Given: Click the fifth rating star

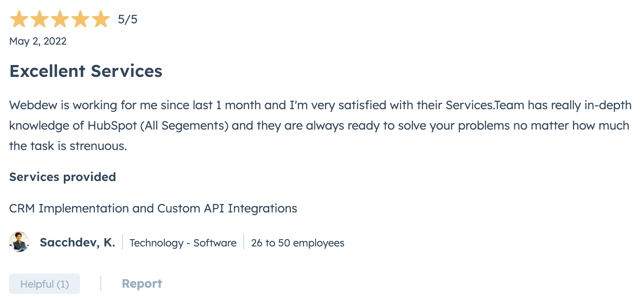Looking at the screenshot, I should 100,20.
